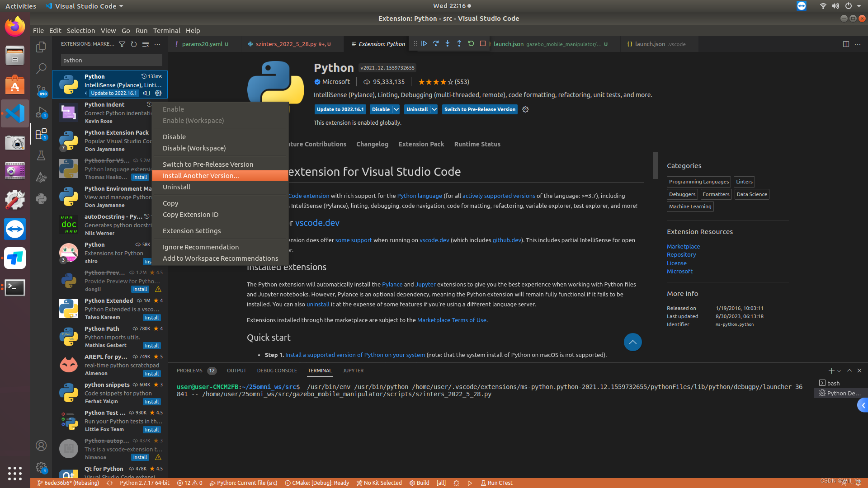Open Manage gear in activity bar
The width and height of the screenshot is (868, 488).
click(x=41, y=467)
